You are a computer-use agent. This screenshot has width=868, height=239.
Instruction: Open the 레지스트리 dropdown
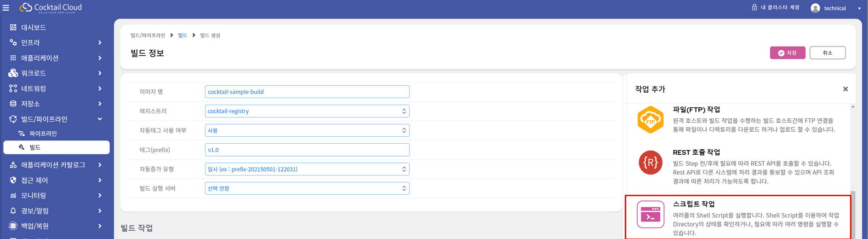coord(307,111)
